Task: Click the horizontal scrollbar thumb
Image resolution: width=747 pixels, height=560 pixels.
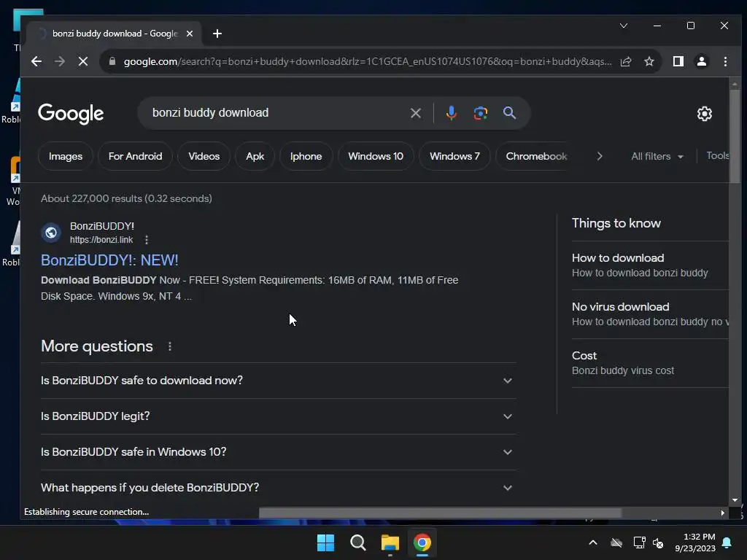Action: pos(440,513)
